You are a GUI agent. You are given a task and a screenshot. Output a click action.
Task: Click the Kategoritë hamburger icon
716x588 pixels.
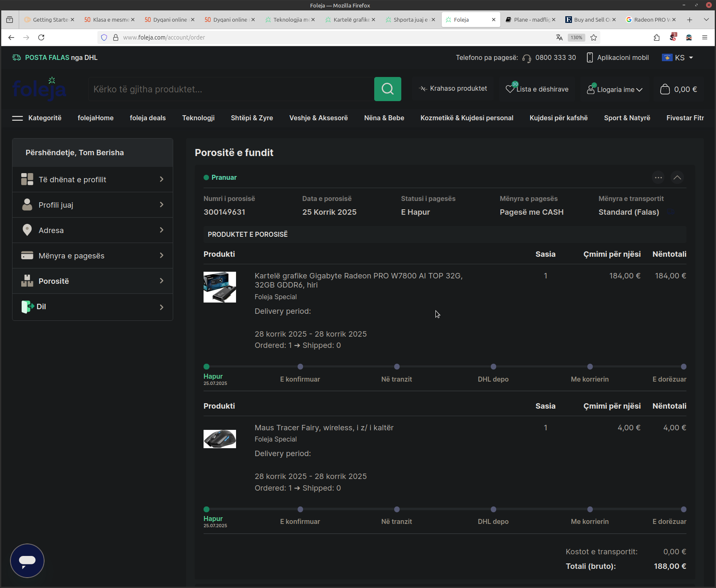coord(17,118)
